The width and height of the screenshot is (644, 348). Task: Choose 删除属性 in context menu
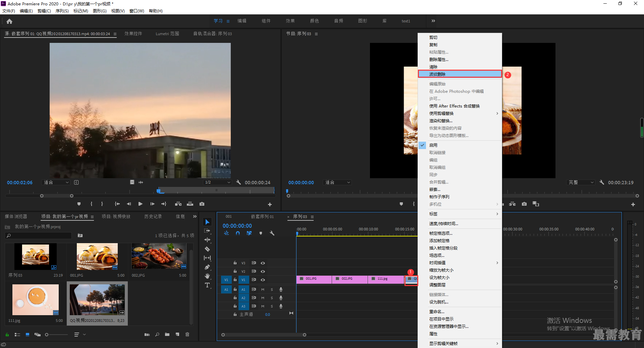460,59
